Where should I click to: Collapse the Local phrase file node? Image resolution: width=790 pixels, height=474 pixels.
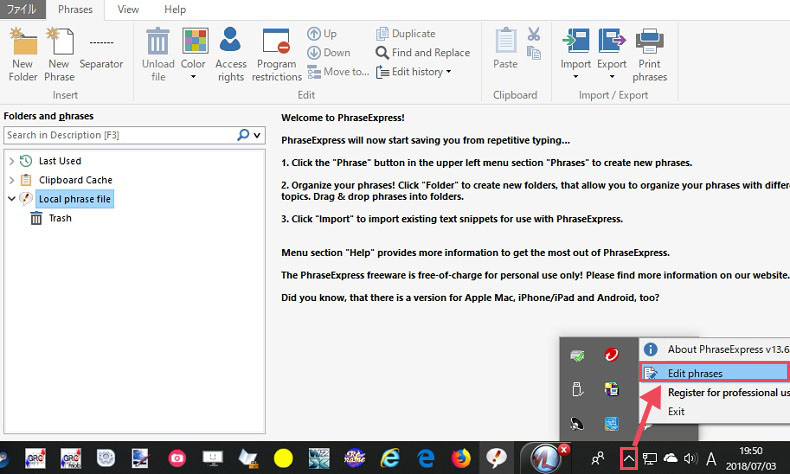coord(12,199)
